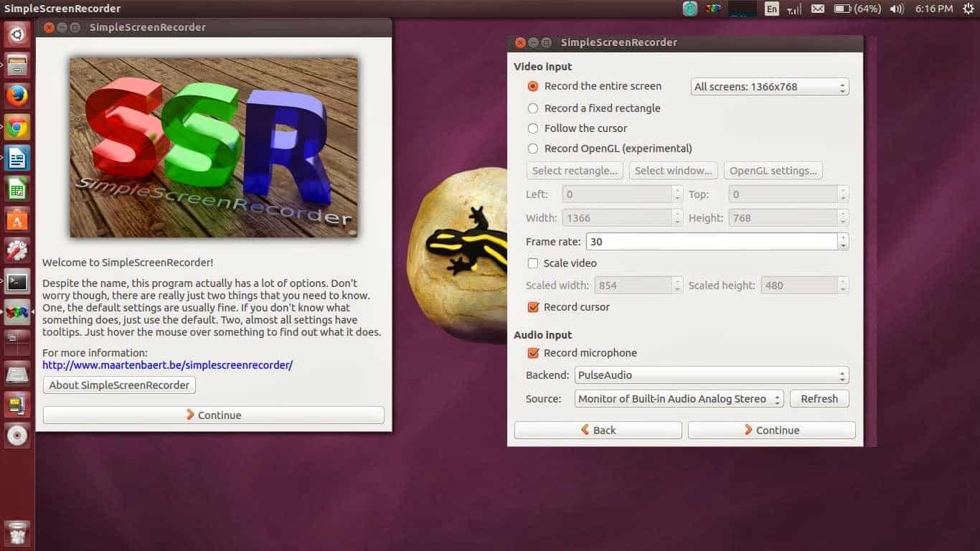Open the OpenGL settings... button
This screenshot has height=551, width=980.
[773, 171]
